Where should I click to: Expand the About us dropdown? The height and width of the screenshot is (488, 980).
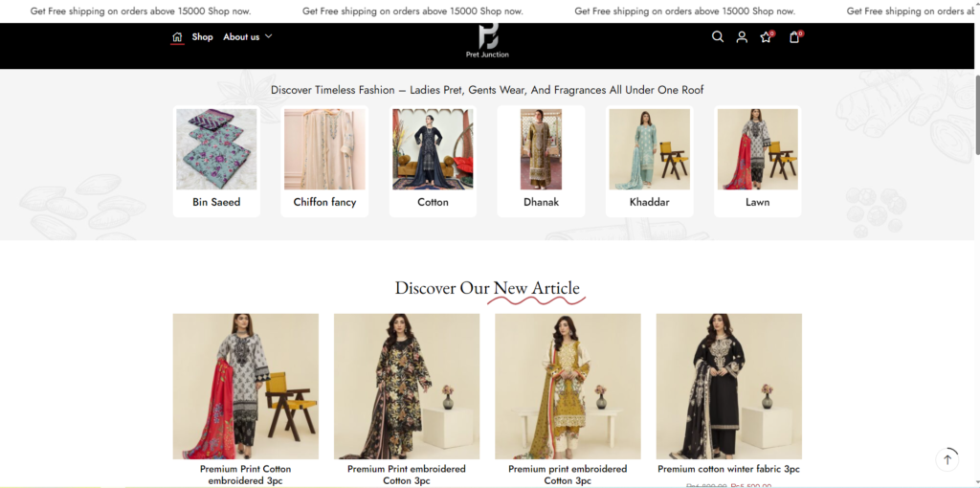248,37
